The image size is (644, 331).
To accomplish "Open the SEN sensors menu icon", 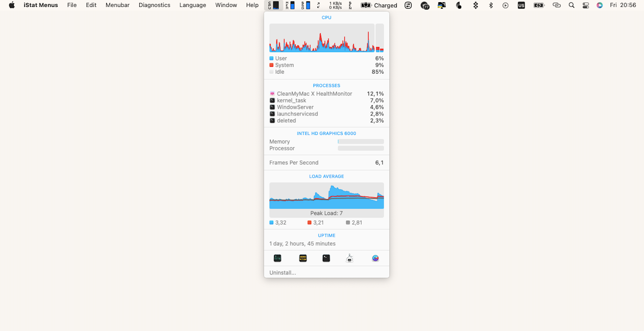I will tap(350, 5).
